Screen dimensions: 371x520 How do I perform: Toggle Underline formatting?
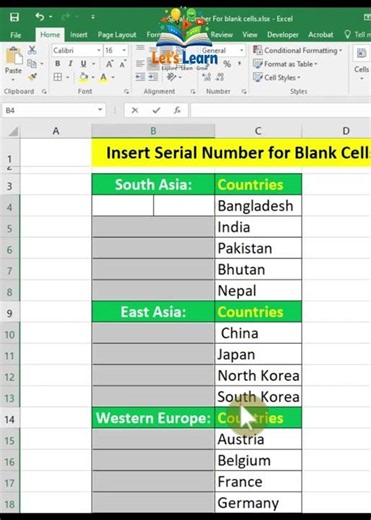coord(83,64)
